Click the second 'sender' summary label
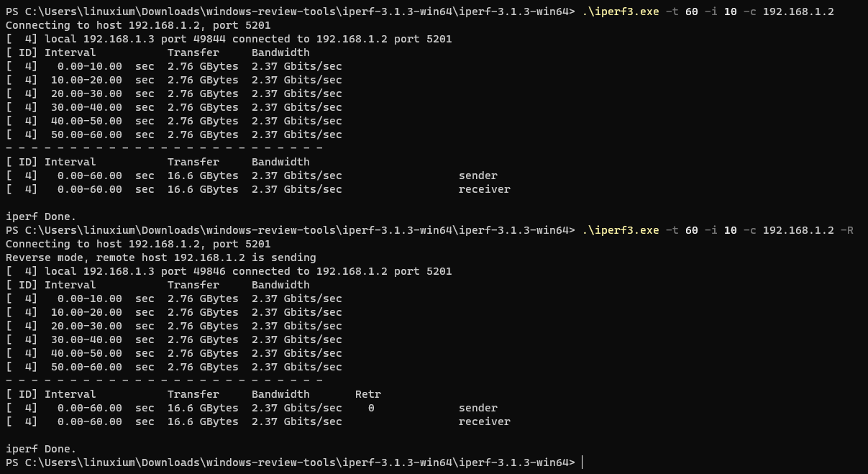This screenshot has height=474, width=868. click(478, 408)
